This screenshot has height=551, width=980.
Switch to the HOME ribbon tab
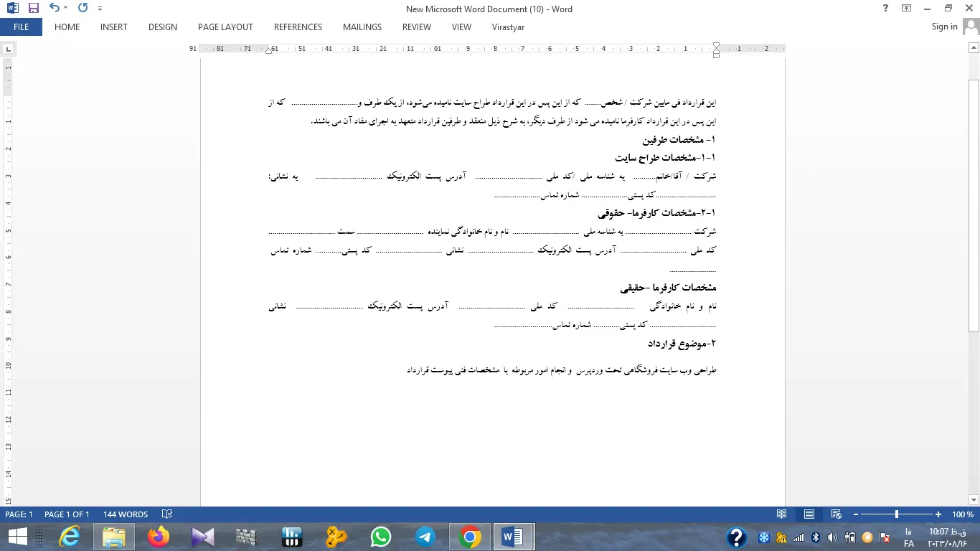[67, 27]
